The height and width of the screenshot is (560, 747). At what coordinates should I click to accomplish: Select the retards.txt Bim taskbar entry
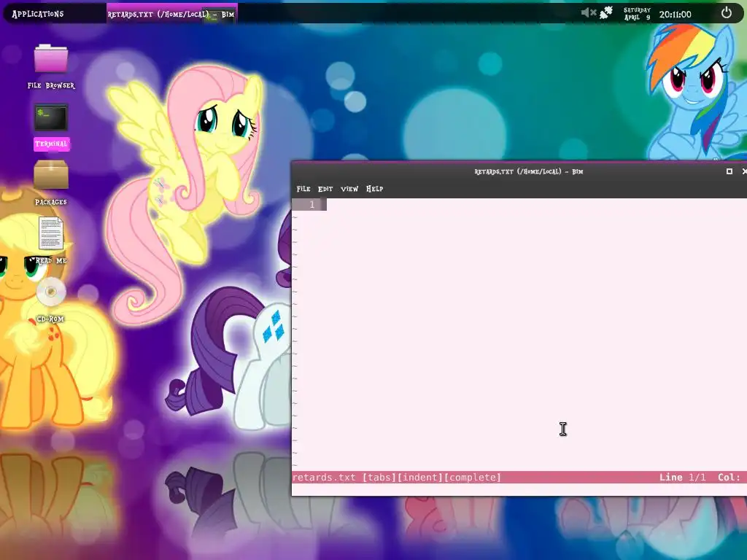tap(171, 15)
